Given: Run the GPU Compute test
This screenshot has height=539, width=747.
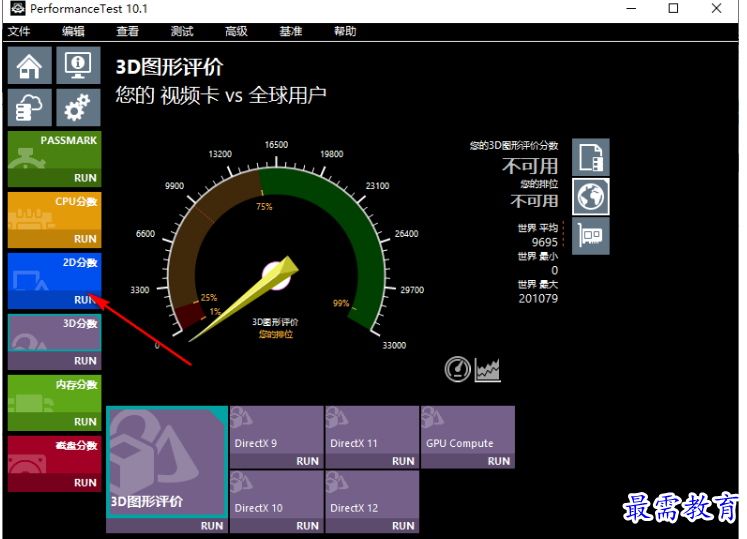Looking at the screenshot, I should click(499, 461).
